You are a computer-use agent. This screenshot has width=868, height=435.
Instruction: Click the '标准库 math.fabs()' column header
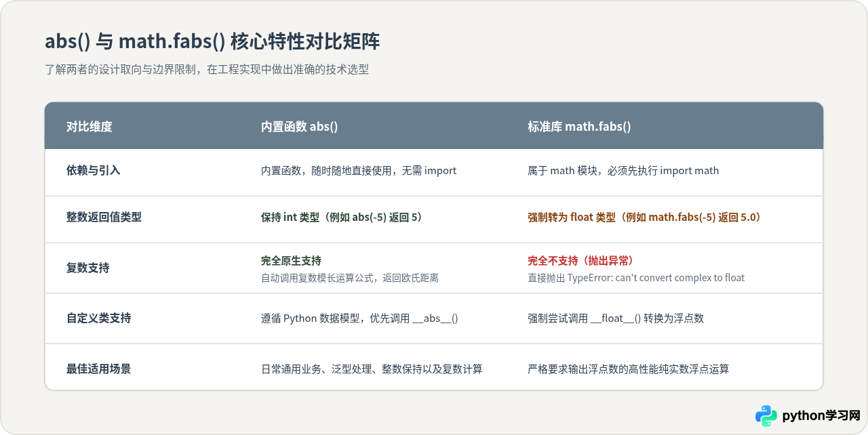579,126
